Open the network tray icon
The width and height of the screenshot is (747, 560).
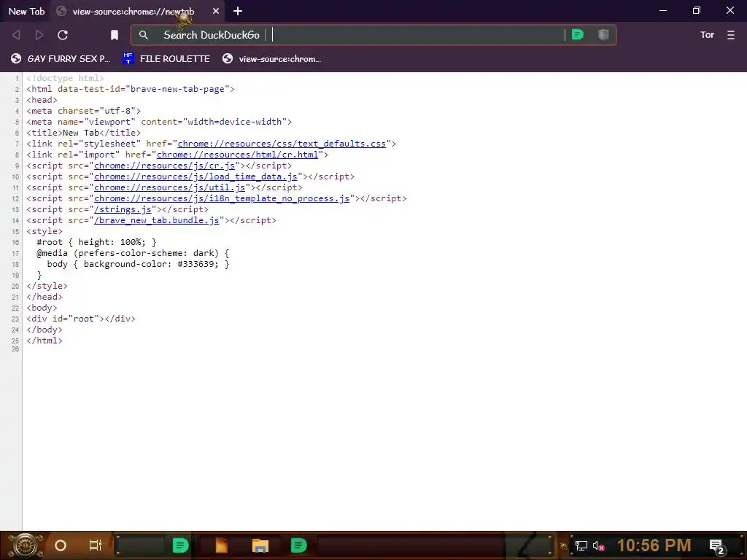coord(581,545)
